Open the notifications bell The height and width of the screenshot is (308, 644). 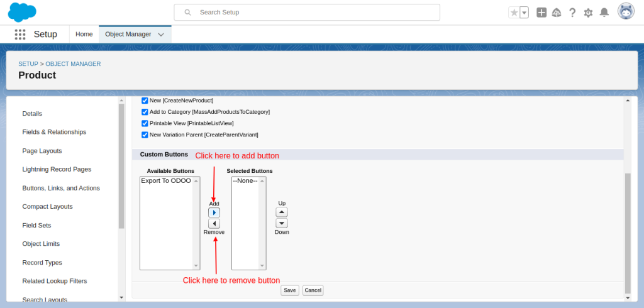[x=604, y=13]
